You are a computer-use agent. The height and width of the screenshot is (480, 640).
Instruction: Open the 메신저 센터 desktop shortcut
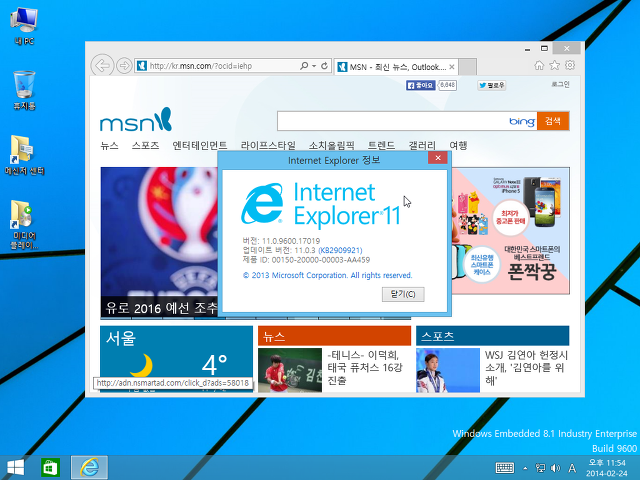click(x=24, y=155)
